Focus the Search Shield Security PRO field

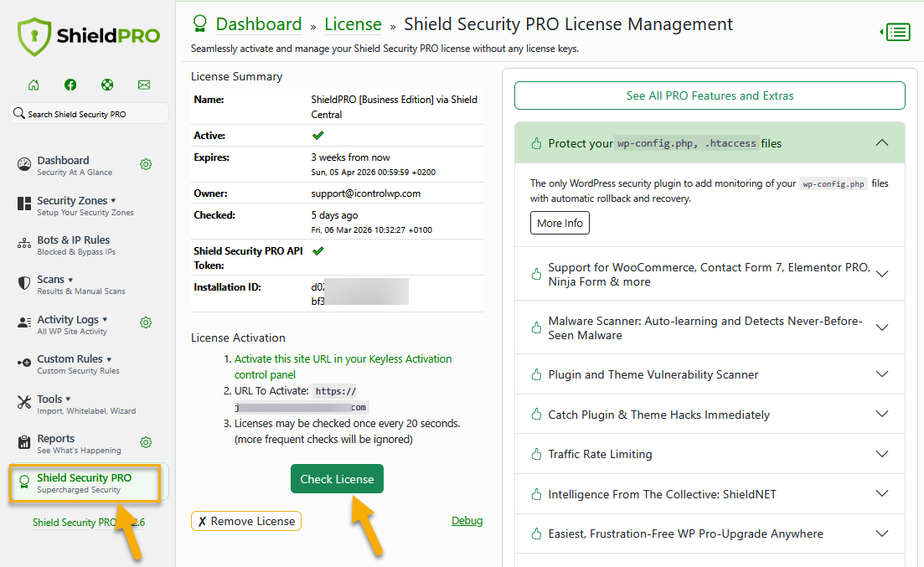(89, 114)
